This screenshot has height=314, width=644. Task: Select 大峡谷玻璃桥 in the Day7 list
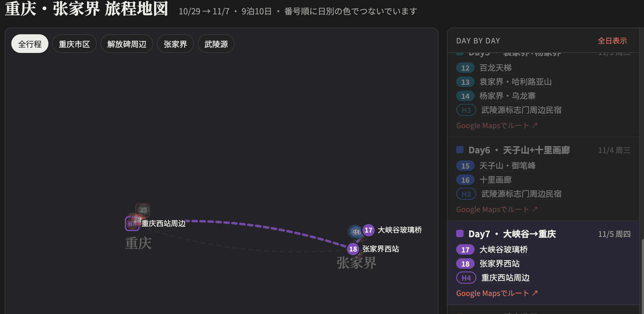click(x=503, y=249)
